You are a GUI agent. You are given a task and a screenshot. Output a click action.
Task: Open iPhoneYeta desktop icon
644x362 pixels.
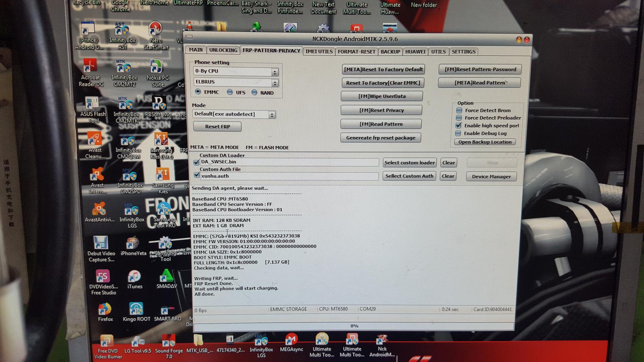tap(133, 246)
